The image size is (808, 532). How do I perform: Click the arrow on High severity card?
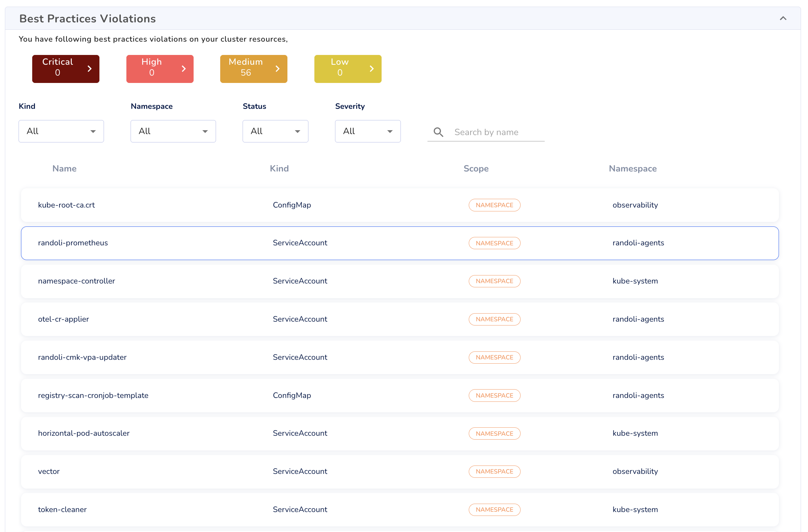184,69
